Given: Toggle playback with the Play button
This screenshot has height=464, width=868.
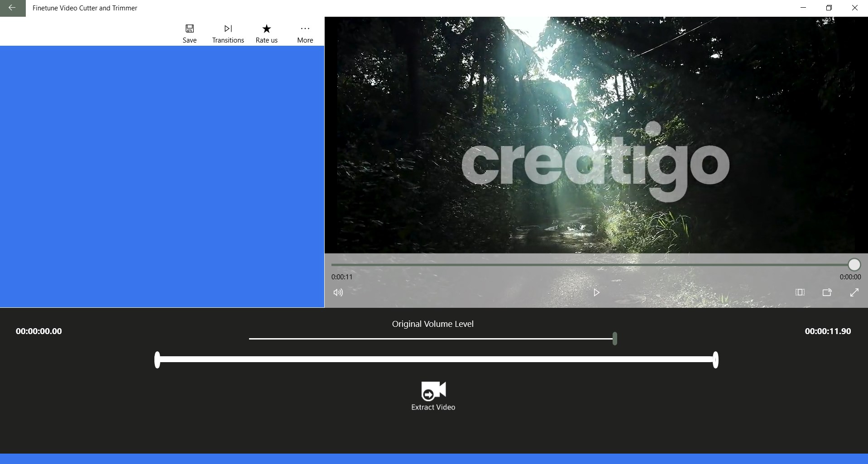Looking at the screenshot, I should (596, 292).
